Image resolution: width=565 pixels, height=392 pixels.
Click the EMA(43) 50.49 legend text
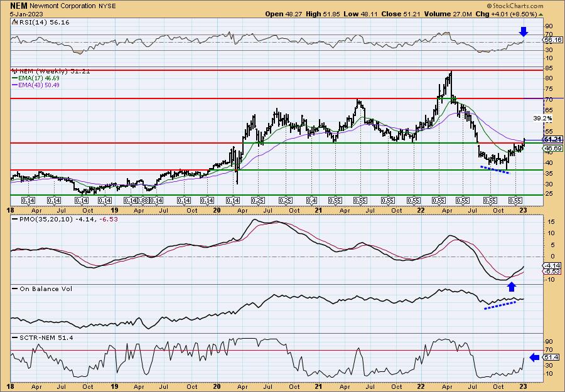pyautogui.click(x=38, y=85)
